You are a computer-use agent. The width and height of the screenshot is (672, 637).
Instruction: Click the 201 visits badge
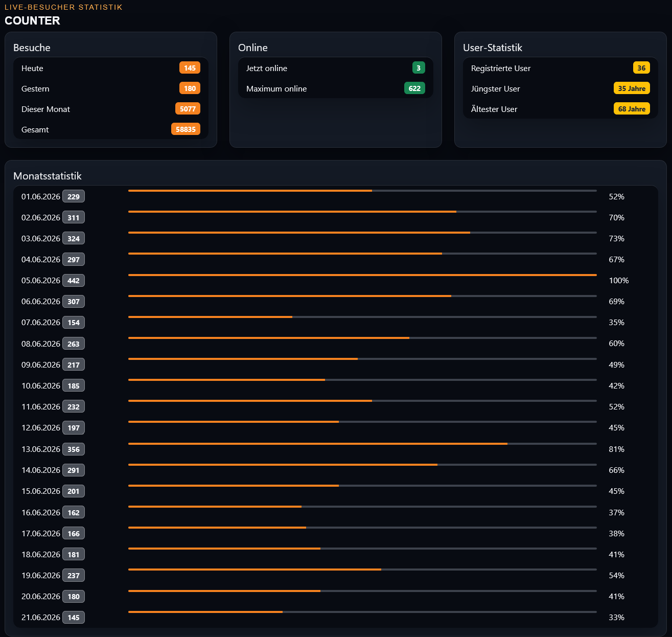pos(74,491)
